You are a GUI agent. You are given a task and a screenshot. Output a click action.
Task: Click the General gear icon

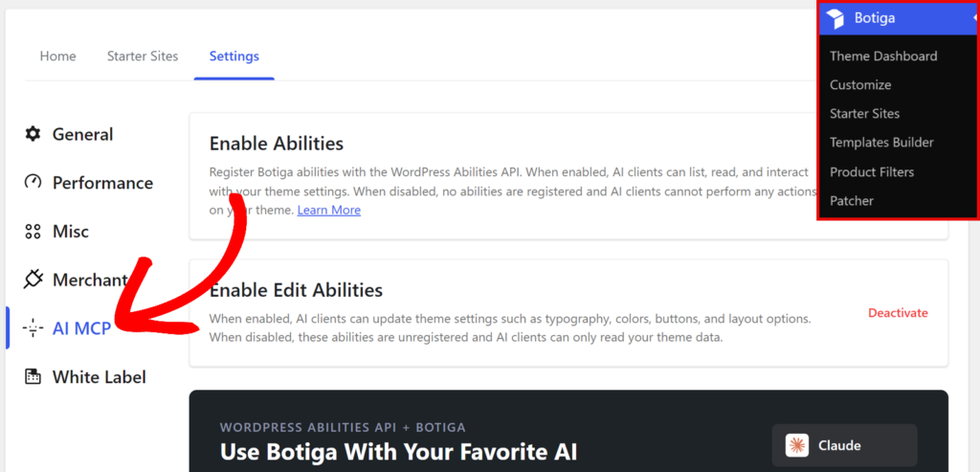[33, 134]
